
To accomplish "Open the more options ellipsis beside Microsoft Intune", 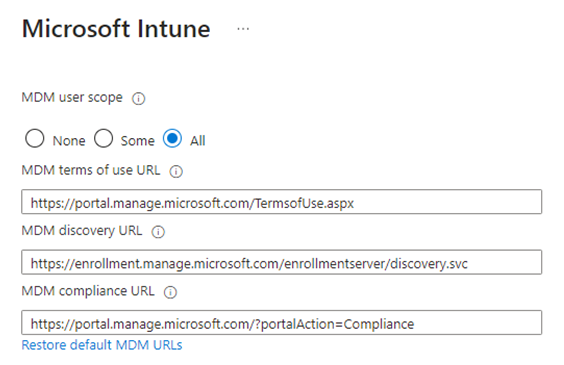I will 243,29.
